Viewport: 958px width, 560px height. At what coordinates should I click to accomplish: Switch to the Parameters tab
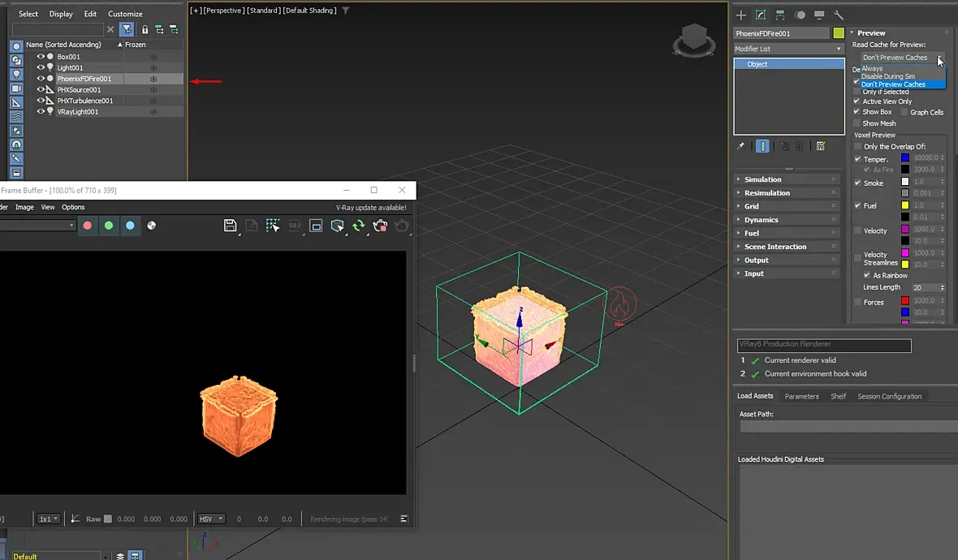[x=801, y=396]
